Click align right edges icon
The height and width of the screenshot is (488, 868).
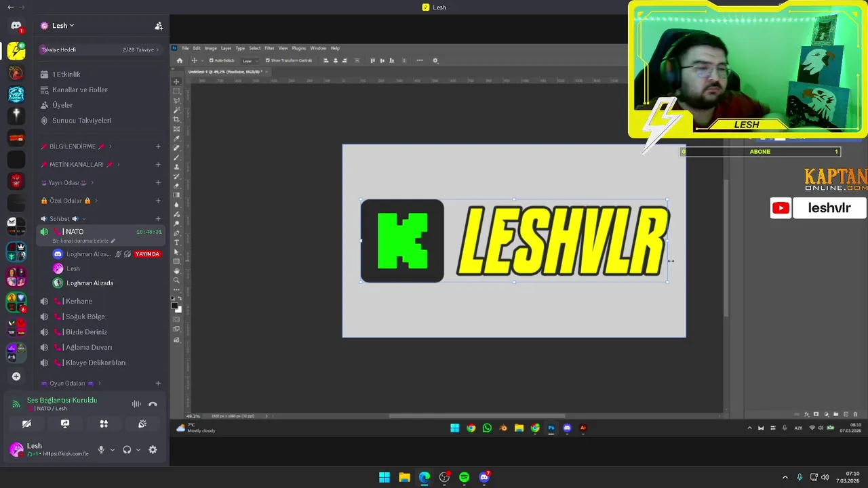pyautogui.click(x=344, y=60)
